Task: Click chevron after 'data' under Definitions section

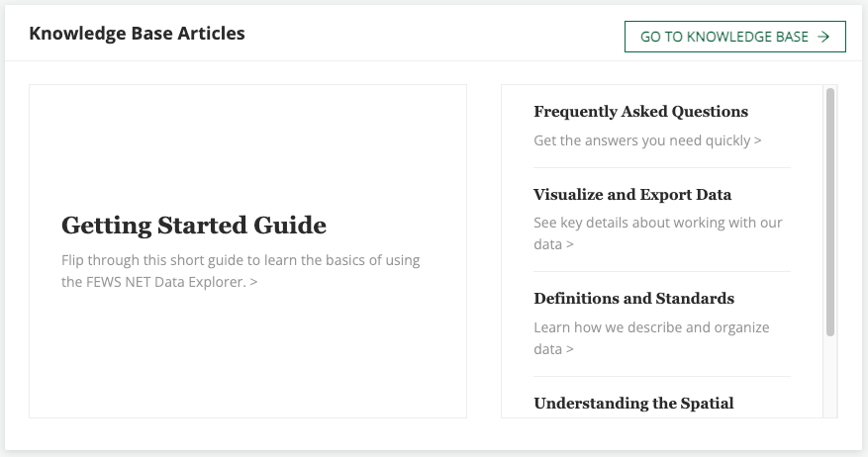Action: tap(570, 349)
